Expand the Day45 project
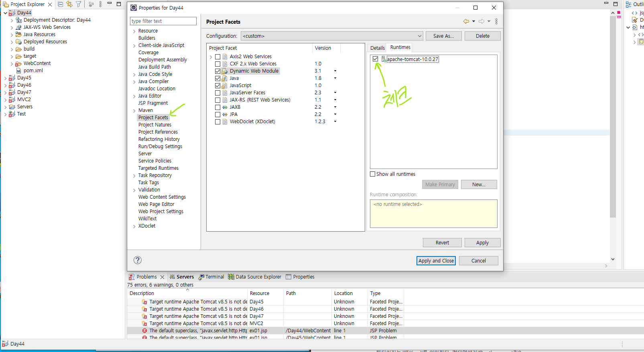This screenshot has width=644, height=352. pyautogui.click(x=5, y=78)
